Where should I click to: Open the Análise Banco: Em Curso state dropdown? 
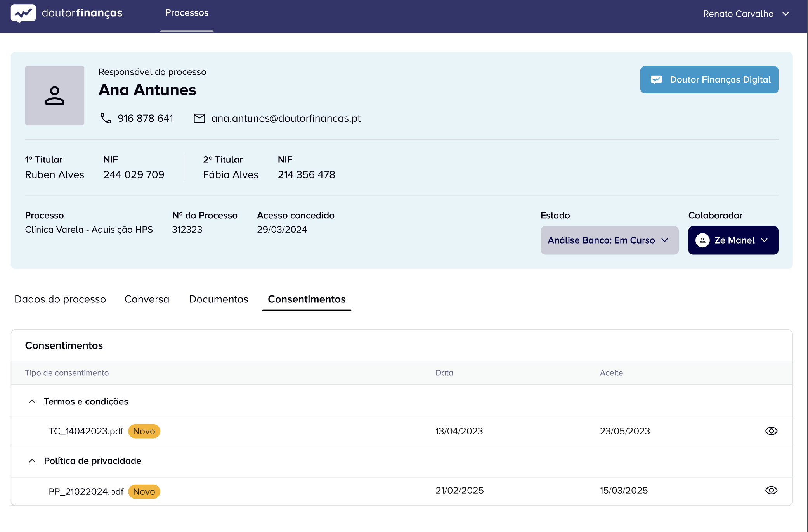point(609,240)
